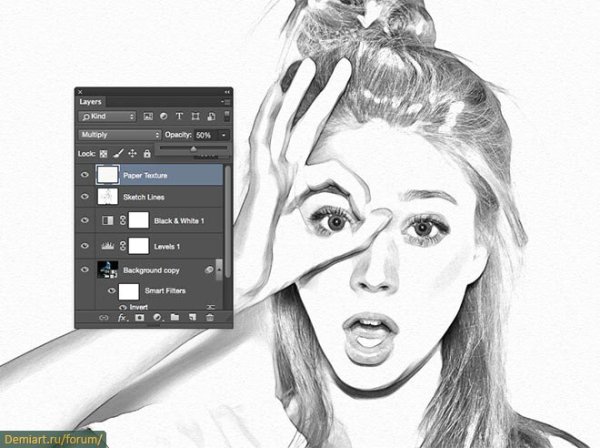Open the Multiply blend mode dropdown
The width and height of the screenshot is (600, 448).
pyautogui.click(x=118, y=134)
